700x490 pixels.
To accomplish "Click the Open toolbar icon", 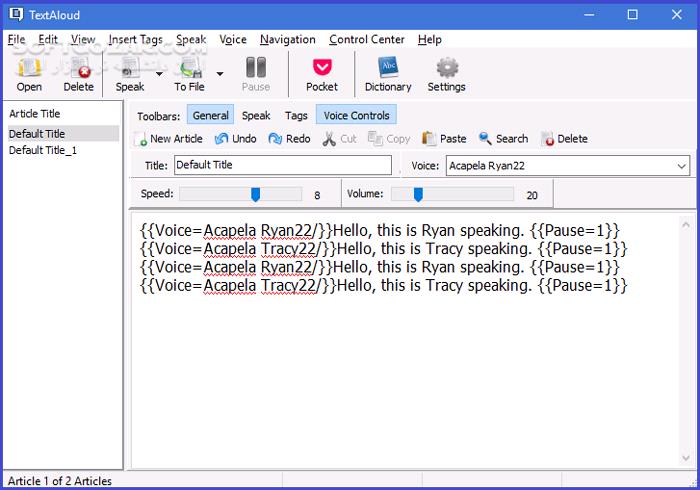I will tap(29, 74).
